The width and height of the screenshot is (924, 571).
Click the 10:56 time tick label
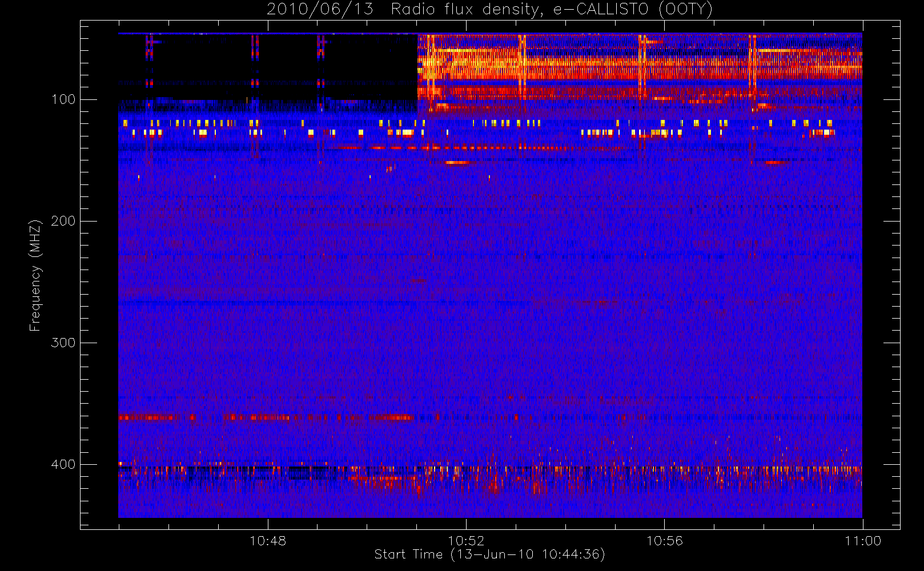tap(664, 541)
